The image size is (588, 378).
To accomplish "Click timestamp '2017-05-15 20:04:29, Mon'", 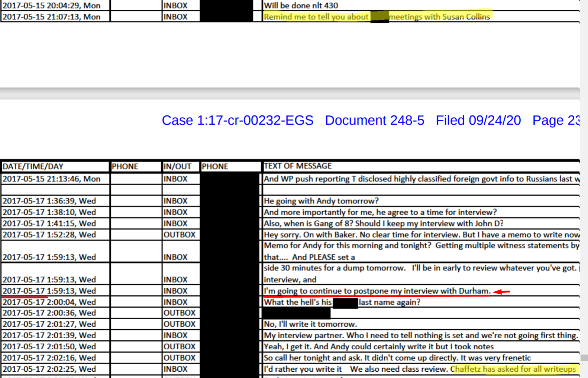I will click(x=52, y=6).
